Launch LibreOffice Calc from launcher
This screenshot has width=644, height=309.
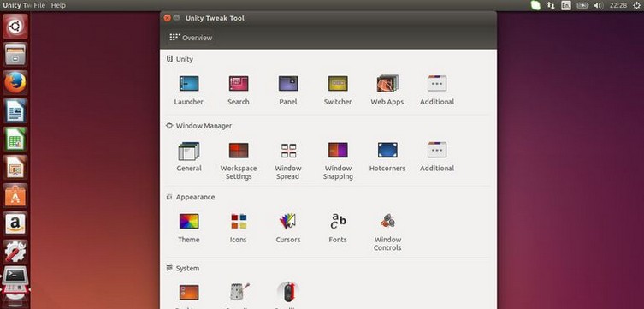click(15, 140)
